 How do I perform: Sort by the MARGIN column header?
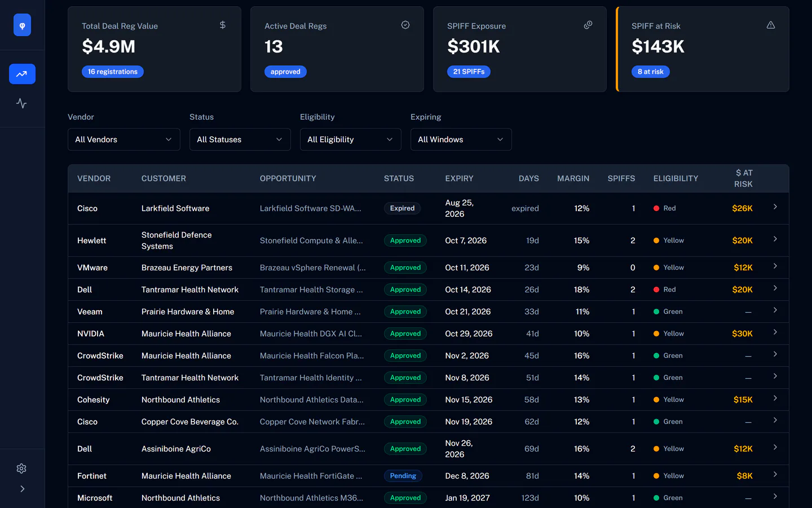pyautogui.click(x=573, y=178)
